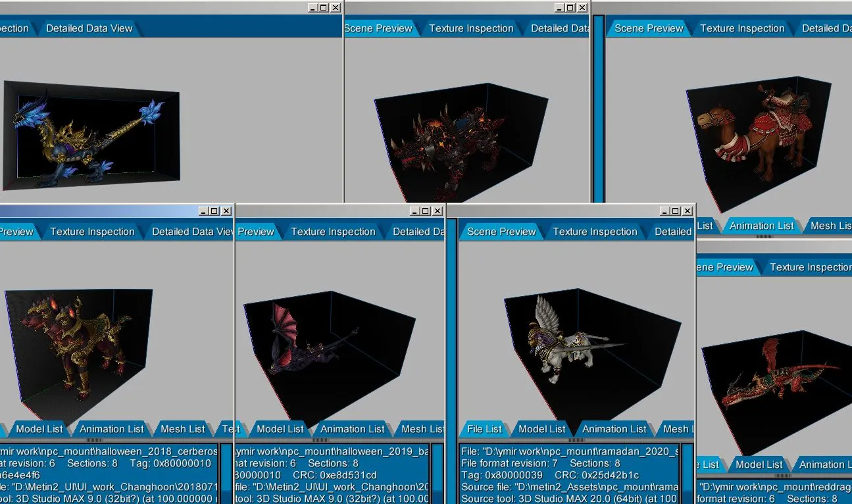
Task: Click 'CRC: 0xe8d531cd' text in bat window
Action: point(334,475)
